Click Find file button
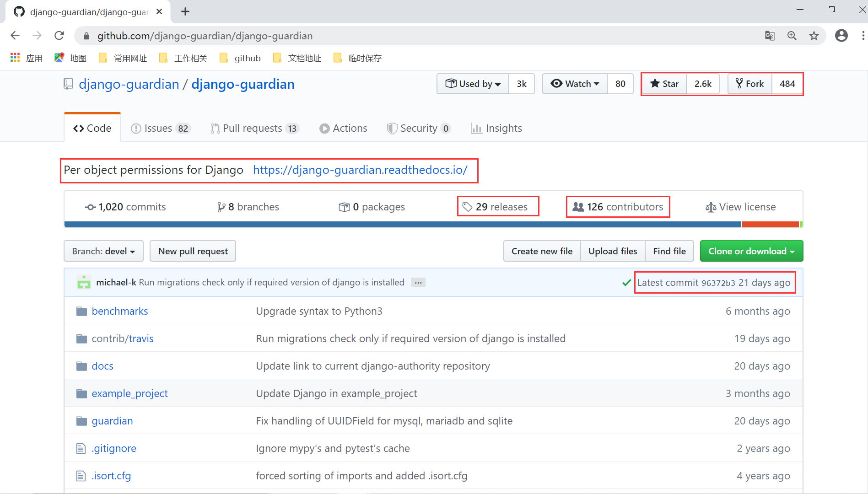868x494 pixels. point(669,251)
